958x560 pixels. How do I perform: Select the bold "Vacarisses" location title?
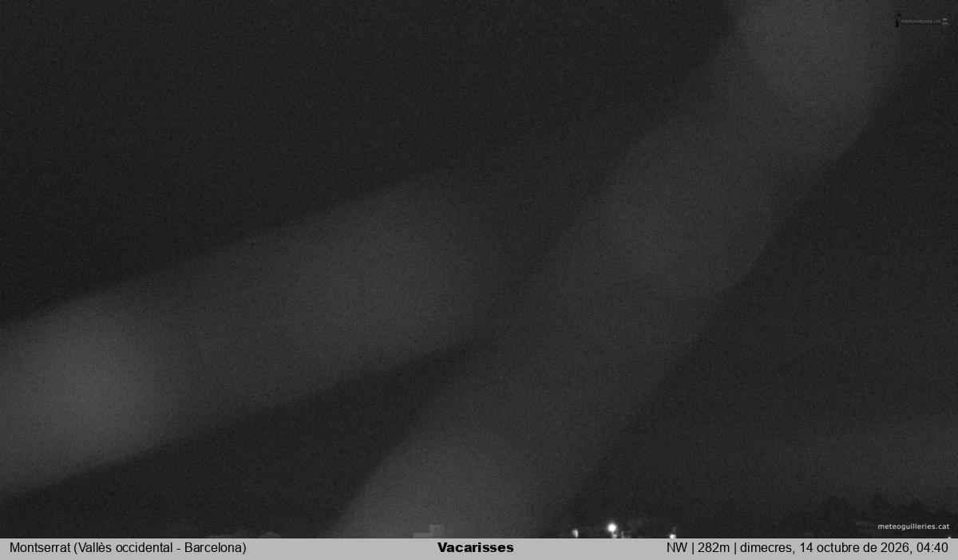pos(476,548)
